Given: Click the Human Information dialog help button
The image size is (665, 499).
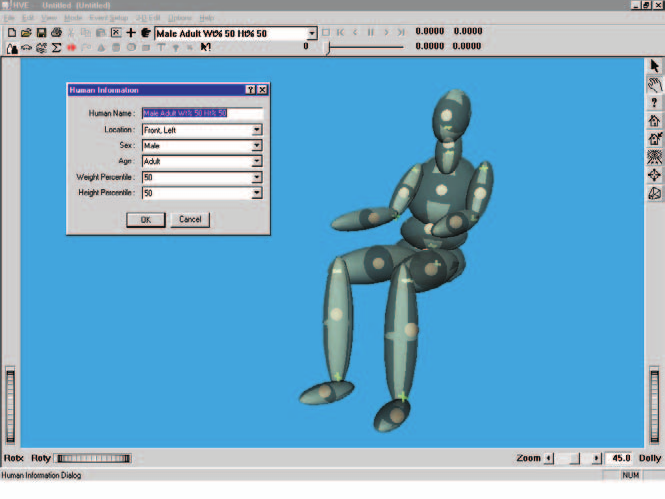Looking at the screenshot, I should [x=250, y=89].
